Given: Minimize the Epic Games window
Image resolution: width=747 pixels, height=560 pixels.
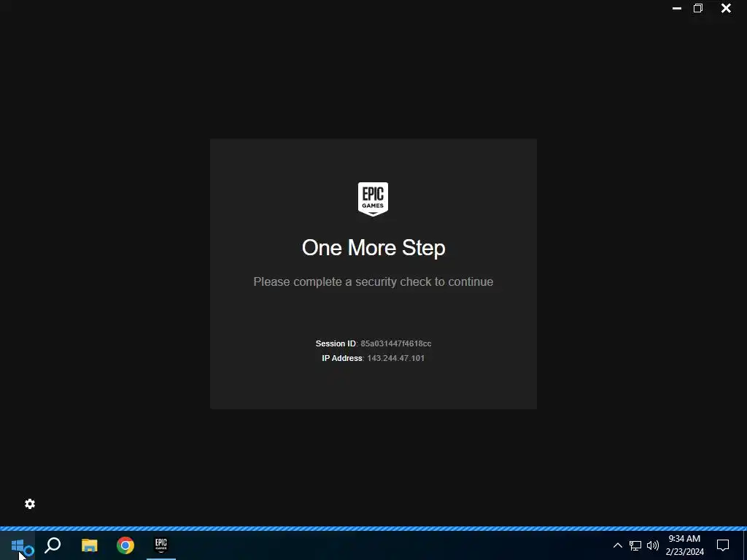Looking at the screenshot, I should click(x=676, y=8).
